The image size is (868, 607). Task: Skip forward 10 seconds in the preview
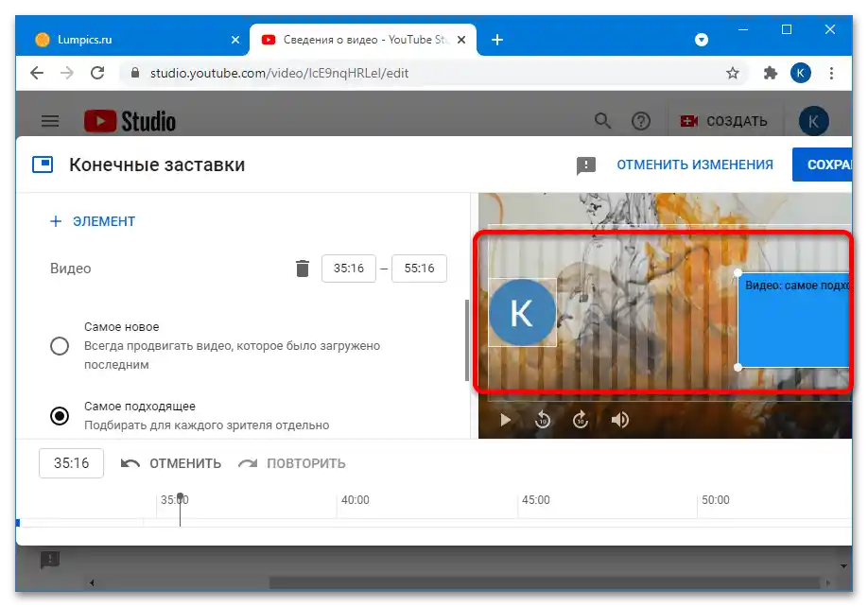click(581, 420)
